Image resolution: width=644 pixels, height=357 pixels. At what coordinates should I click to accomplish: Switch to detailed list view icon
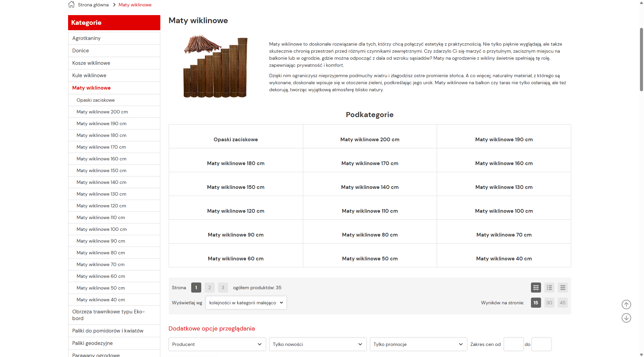[x=549, y=288]
